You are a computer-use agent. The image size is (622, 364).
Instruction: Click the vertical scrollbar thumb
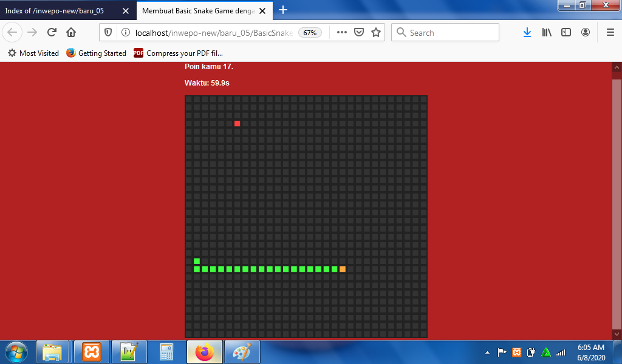point(617,203)
